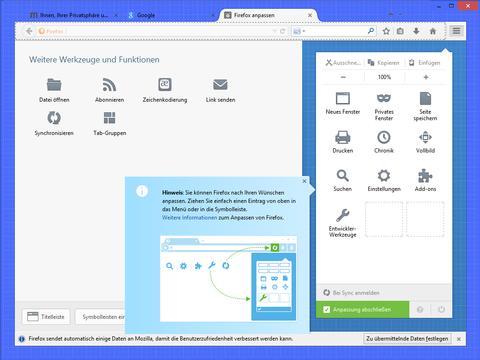Click the Datei öffnen folder icon
The width and height of the screenshot is (480, 360).
pos(54,85)
